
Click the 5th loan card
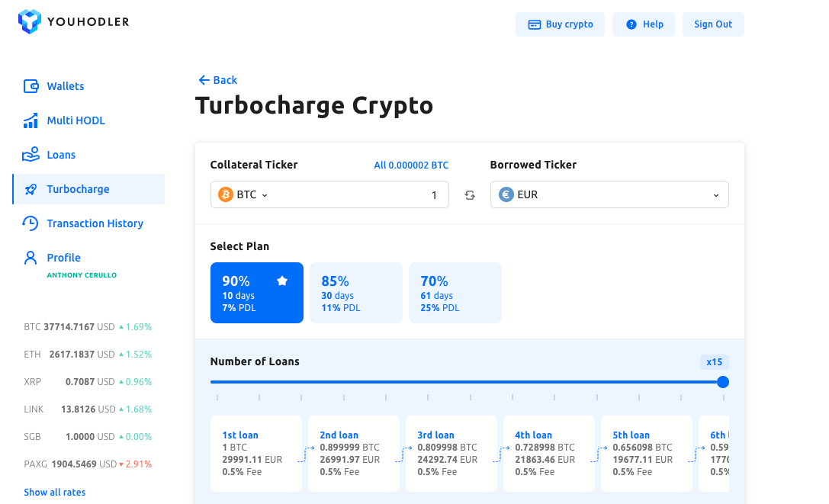pyautogui.click(x=647, y=454)
